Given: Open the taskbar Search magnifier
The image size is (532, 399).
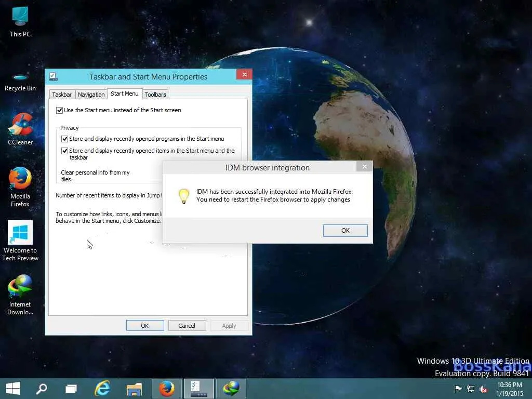Looking at the screenshot, I should pyautogui.click(x=42, y=389).
